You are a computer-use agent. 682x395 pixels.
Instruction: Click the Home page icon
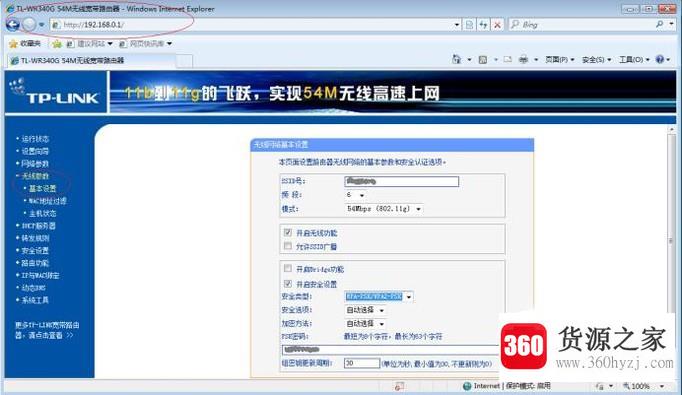point(456,59)
